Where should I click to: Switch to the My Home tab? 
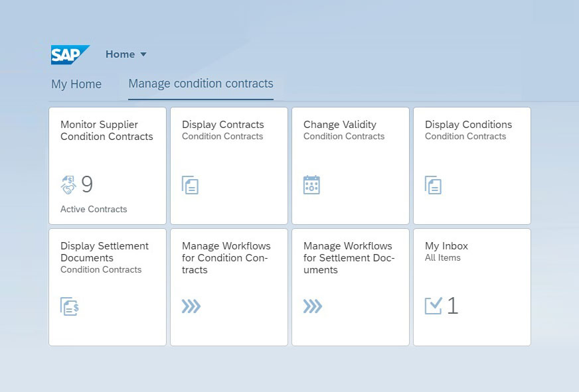point(76,84)
